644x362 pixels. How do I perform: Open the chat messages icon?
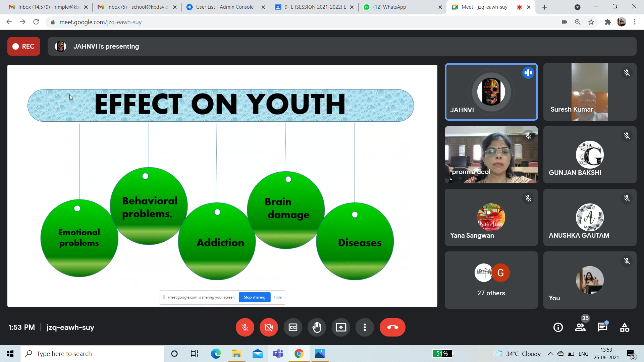pos(602,327)
